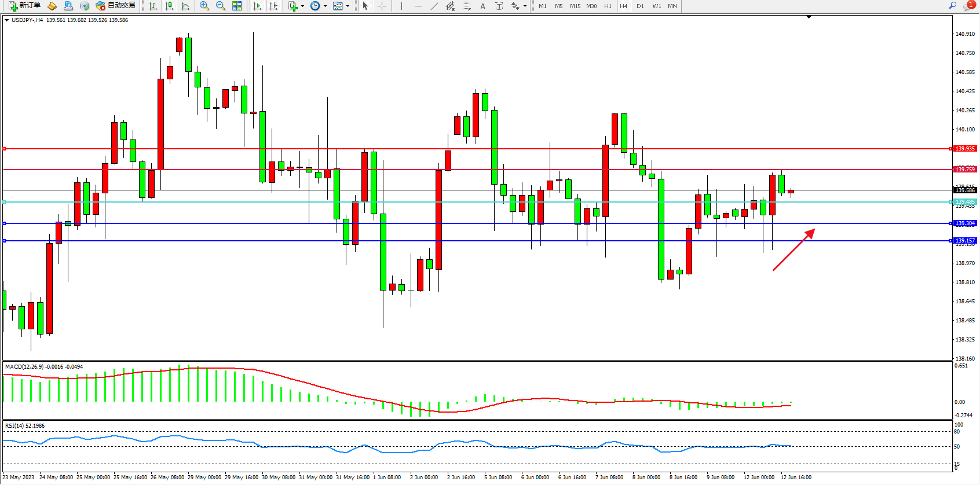980x485 pixels.
Task: Switch chart to candlestick mode
Action: click(169, 6)
